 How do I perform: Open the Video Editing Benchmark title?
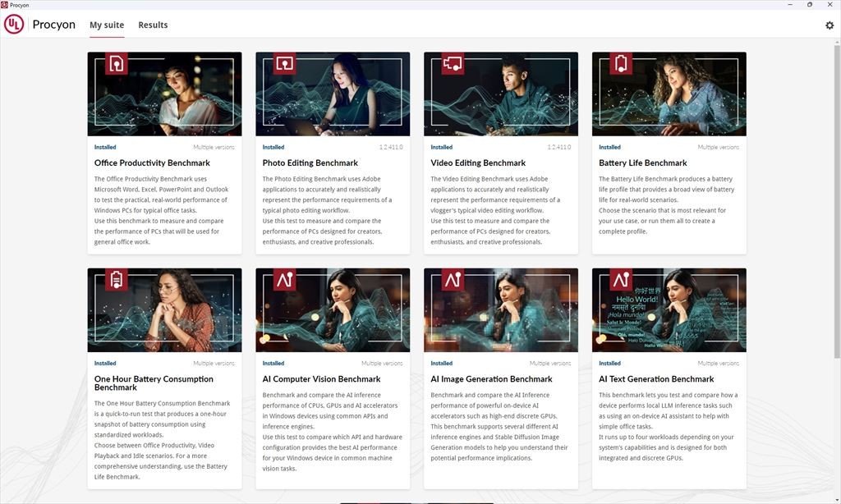click(478, 163)
